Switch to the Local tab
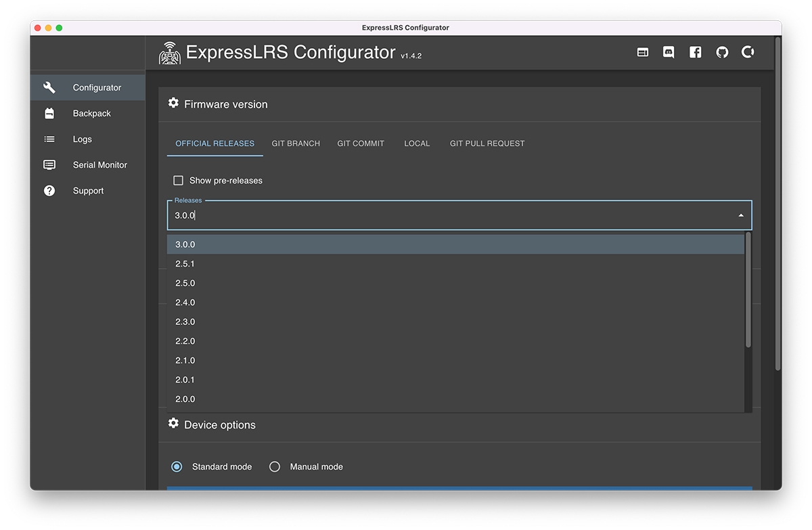This screenshot has height=530, width=812. (417, 143)
